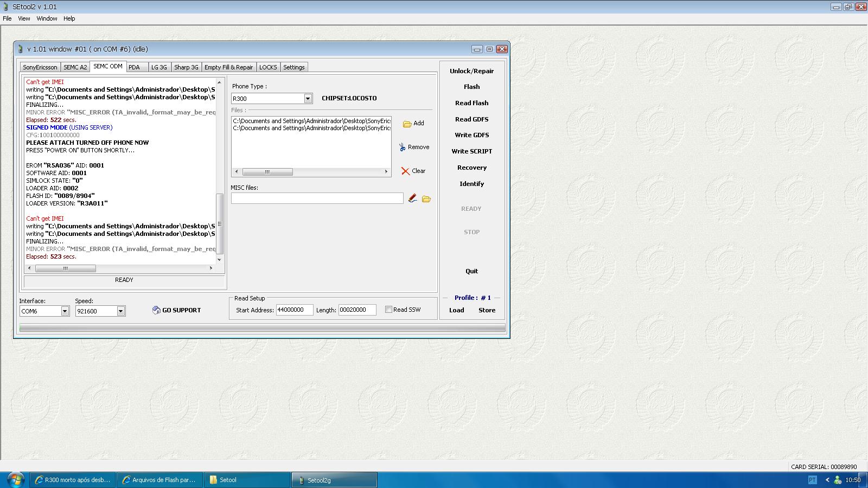Click the Write SCRIPT button
868x488 pixels.
[472, 151]
